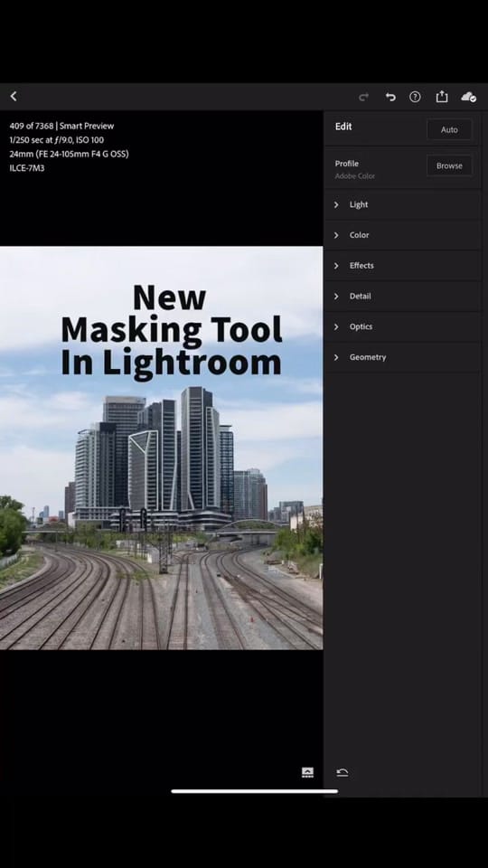The height and width of the screenshot is (868, 488).
Task: Select the Edit panel header
Action: [343, 127]
